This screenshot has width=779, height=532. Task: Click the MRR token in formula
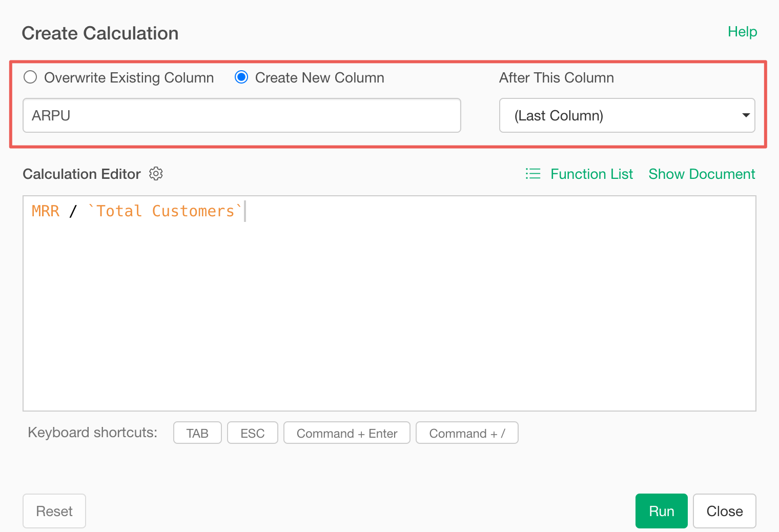(46, 211)
